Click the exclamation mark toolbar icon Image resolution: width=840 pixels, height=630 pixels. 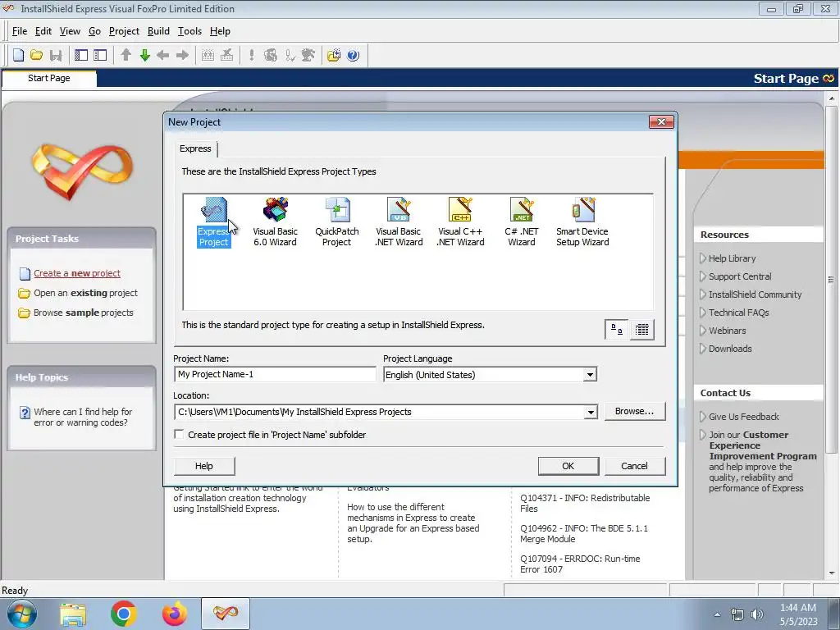point(251,55)
